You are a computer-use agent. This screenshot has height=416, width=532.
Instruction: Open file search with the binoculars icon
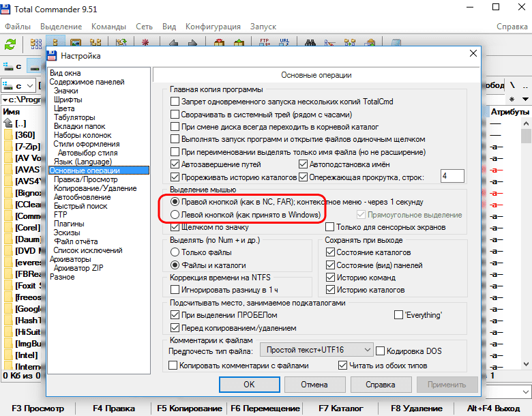tap(310, 43)
